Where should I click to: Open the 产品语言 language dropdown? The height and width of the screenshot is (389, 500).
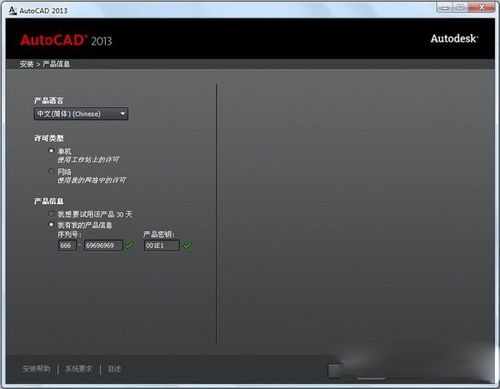point(81,114)
